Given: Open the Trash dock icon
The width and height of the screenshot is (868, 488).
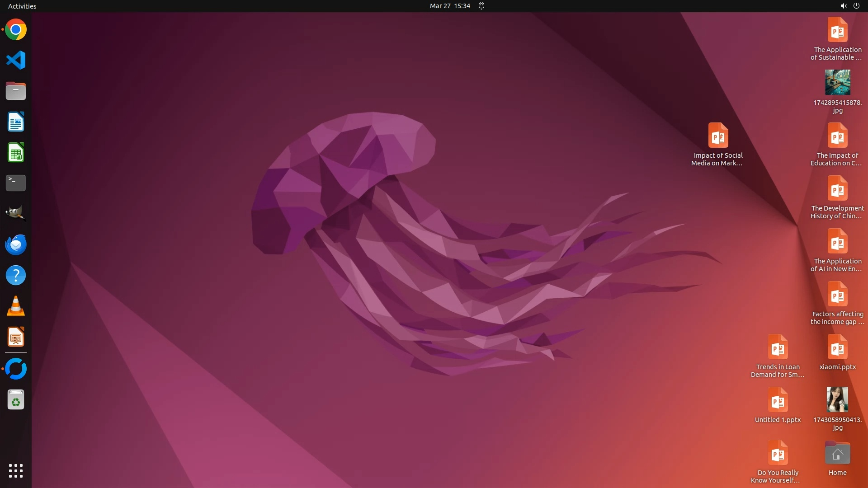Looking at the screenshot, I should pos(16,400).
